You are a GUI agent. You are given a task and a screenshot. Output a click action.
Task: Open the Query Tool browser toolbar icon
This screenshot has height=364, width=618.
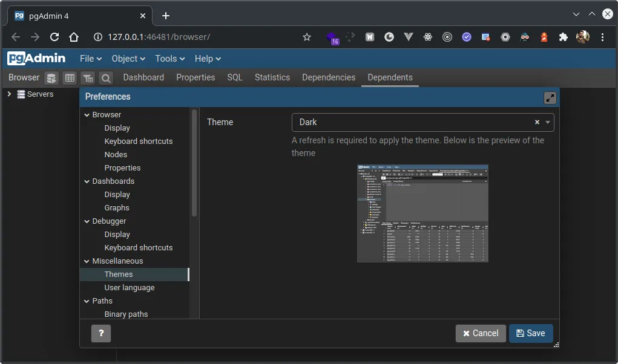click(x=51, y=78)
